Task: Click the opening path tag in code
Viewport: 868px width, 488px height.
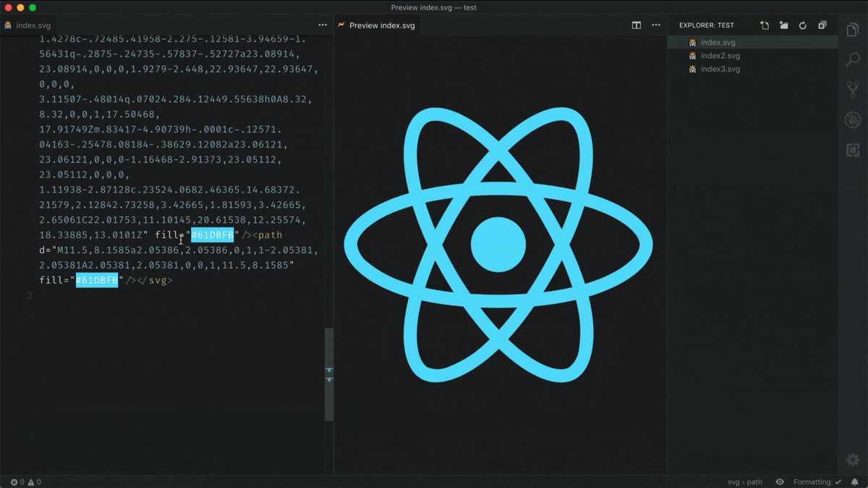Action: [267, 235]
